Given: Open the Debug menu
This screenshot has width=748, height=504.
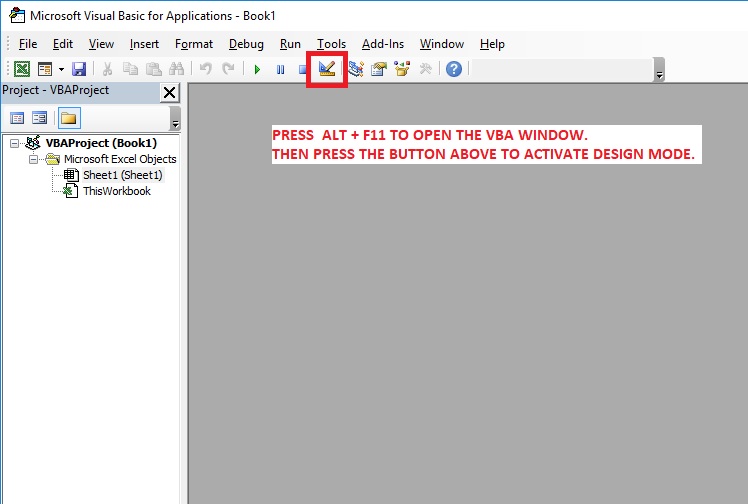Looking at the screenshot, I should coord(246,44).
